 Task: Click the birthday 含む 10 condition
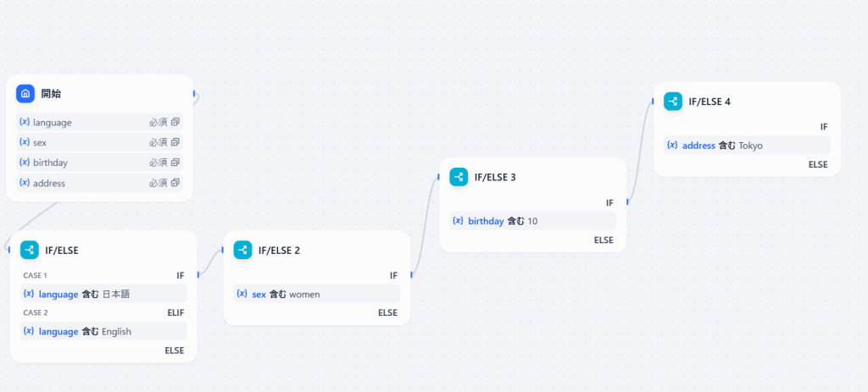click(532, 221)
